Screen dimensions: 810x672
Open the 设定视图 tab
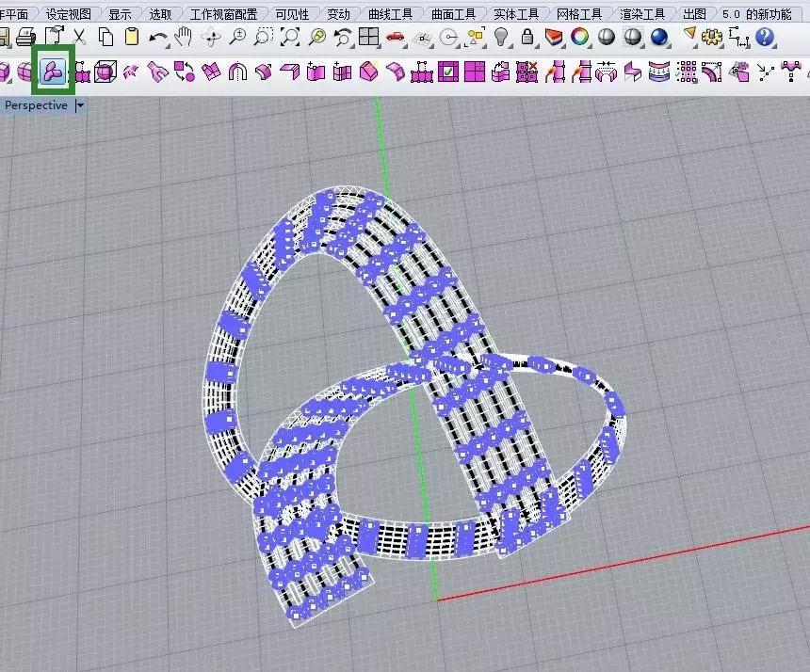[69, 14]
